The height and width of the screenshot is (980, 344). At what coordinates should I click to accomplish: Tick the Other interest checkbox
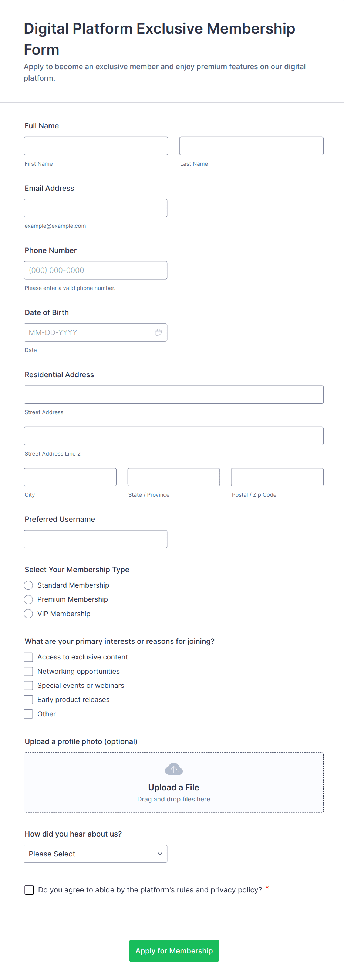point(28,714)
